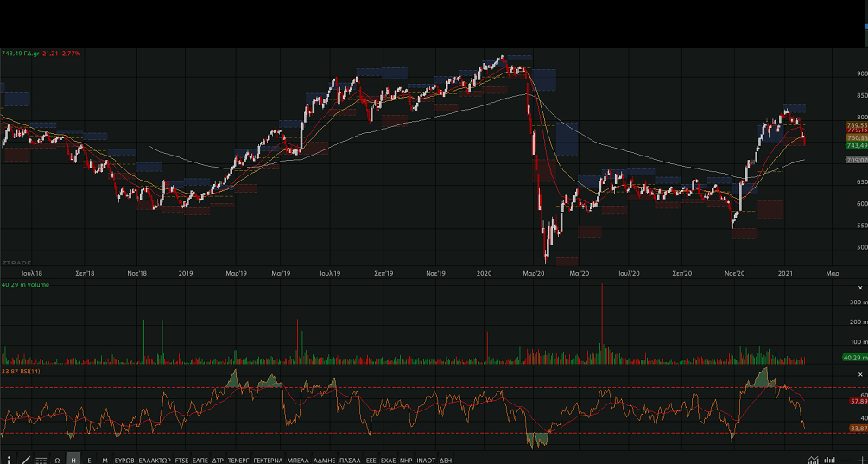This screenshot has height=464, width=868.
Task: Select the trend line drawing tool
Action: click(x=25, y=460)
